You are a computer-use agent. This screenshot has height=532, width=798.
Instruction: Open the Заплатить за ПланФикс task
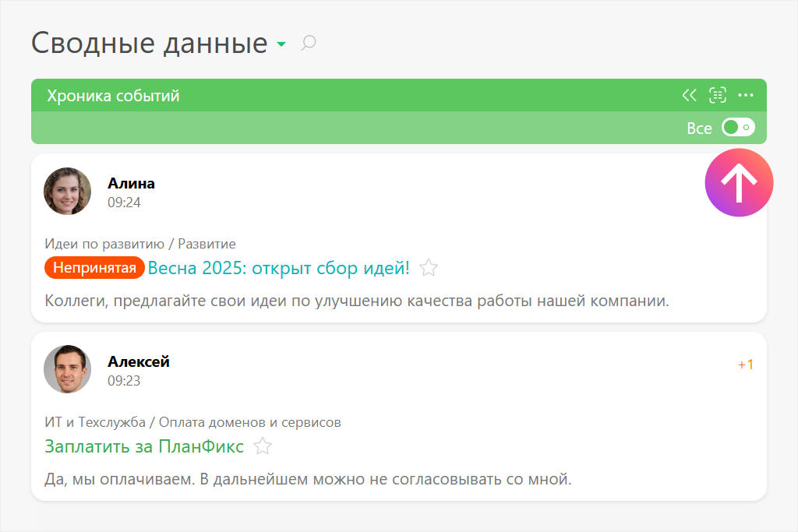click(144, 447)
